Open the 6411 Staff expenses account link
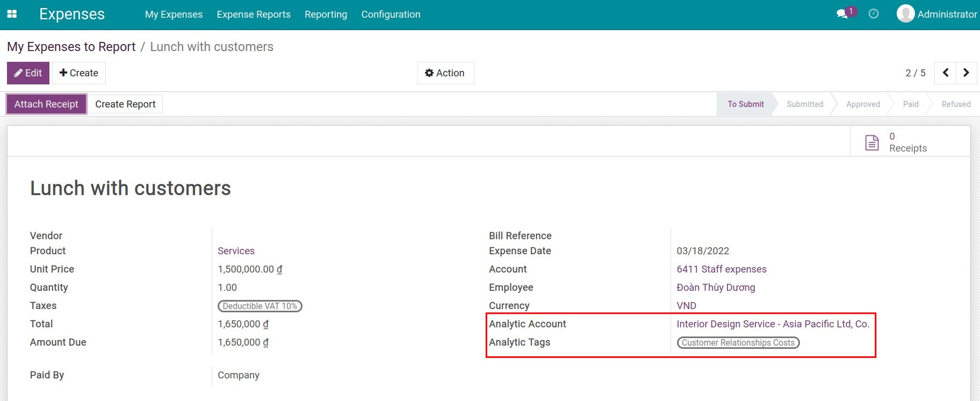The width and height of the screenshot is (980, 401). [721, 269]
